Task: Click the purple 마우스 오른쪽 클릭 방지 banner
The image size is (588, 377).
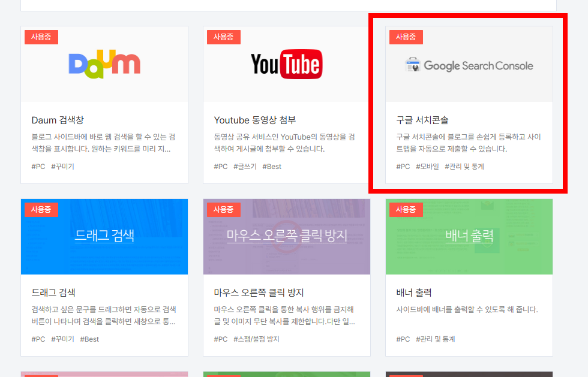Action: (x=287, y=237)
